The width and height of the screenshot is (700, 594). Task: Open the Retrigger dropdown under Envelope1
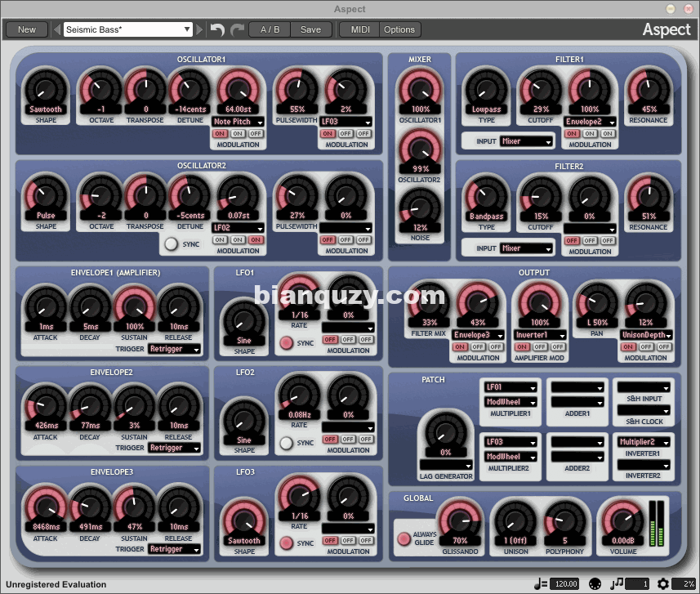[175, 350]
